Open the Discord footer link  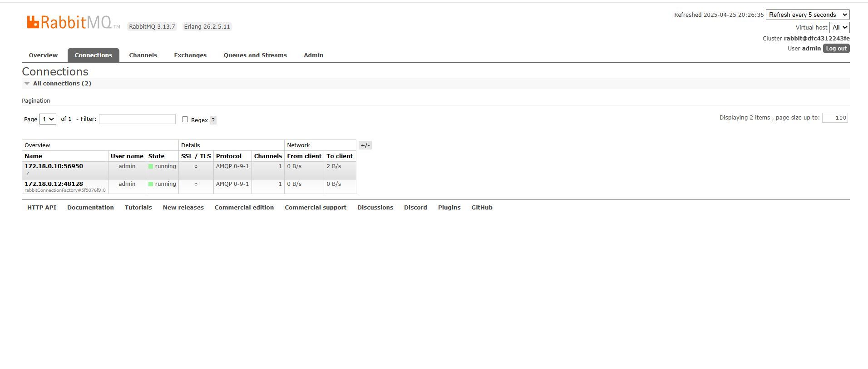[415, 207]
